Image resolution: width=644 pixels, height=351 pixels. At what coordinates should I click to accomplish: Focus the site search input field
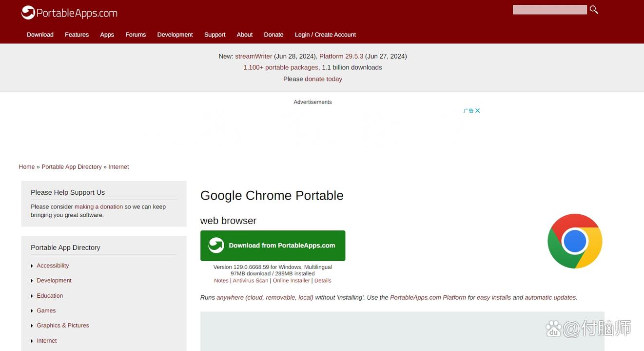tap(549, 10)
